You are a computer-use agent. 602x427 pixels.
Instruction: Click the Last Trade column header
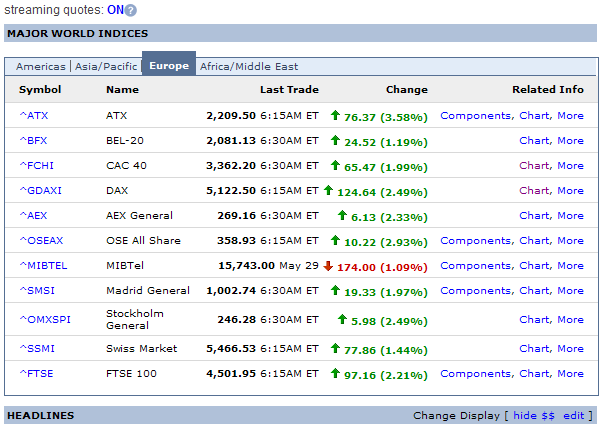(289, 89)
